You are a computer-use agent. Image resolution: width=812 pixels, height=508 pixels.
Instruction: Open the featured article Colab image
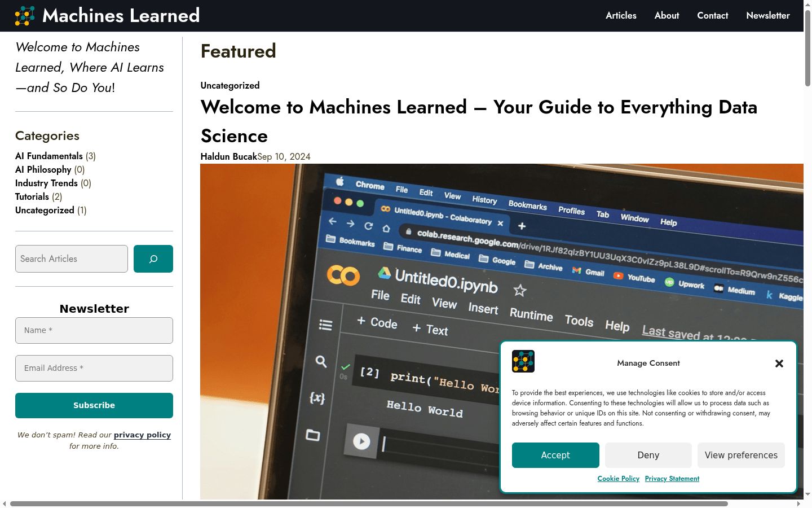coord(502,331)
